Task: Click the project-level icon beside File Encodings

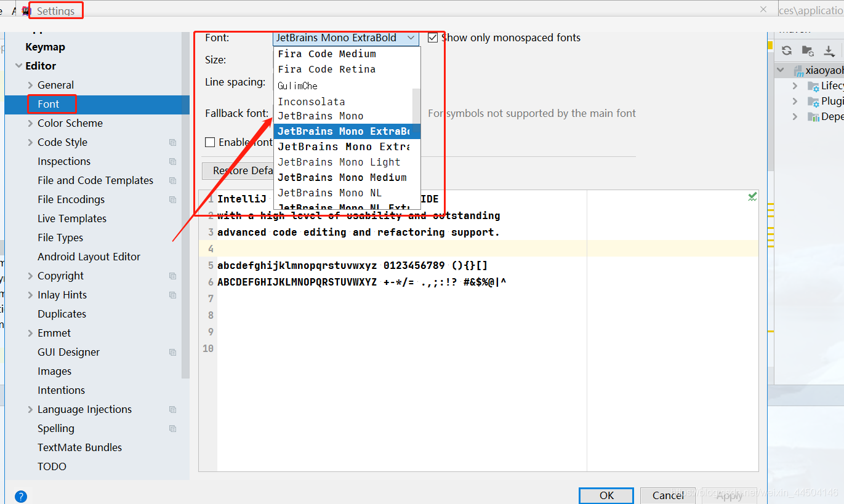Action: pos(172,199)
